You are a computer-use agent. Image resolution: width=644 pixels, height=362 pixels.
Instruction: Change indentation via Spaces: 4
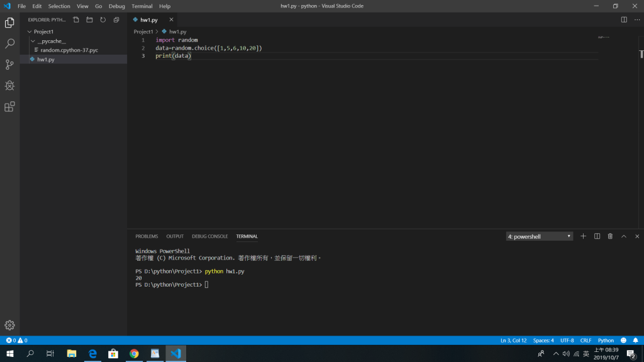543,340
